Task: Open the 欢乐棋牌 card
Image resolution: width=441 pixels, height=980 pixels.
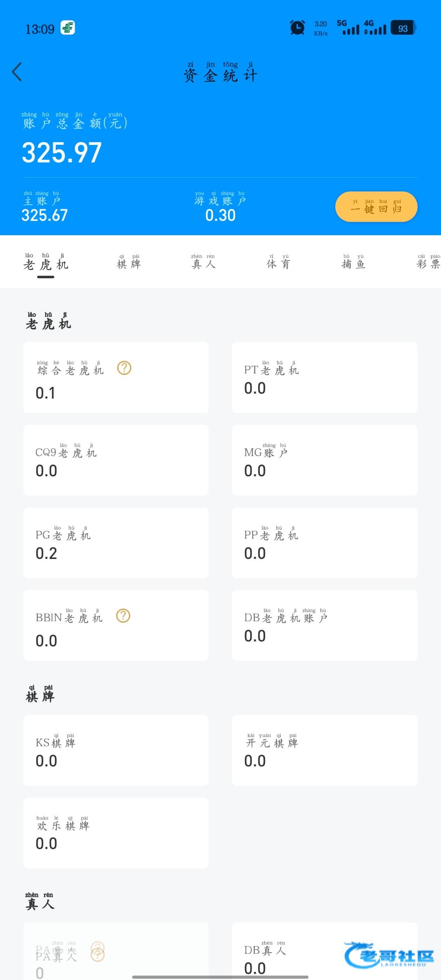Action: tap(116, 833)
